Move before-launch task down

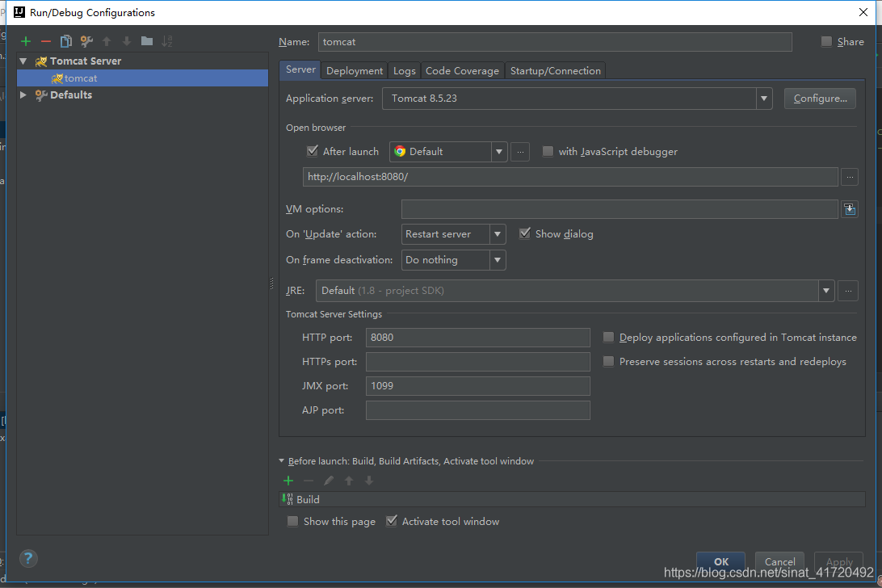(x=369, y=481)
